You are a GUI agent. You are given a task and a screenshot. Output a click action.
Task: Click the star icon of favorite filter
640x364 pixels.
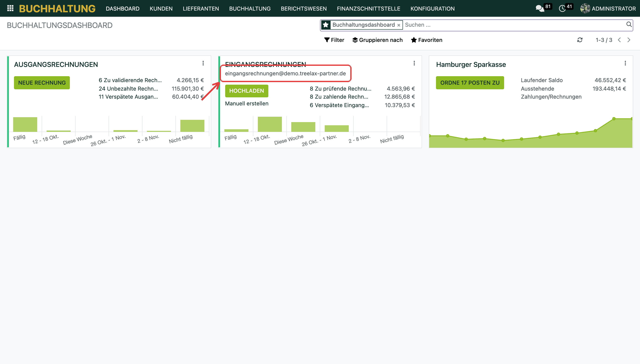(326, 25)
